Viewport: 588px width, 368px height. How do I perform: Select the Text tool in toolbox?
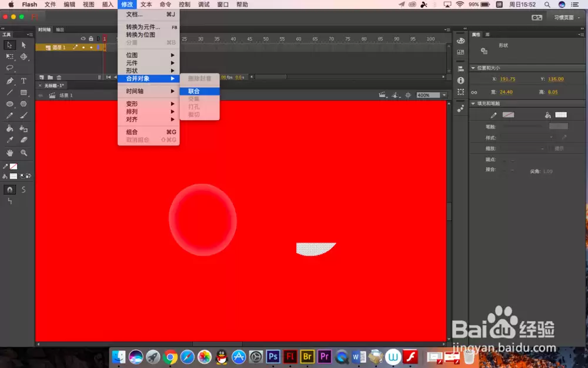pos(24,81)
